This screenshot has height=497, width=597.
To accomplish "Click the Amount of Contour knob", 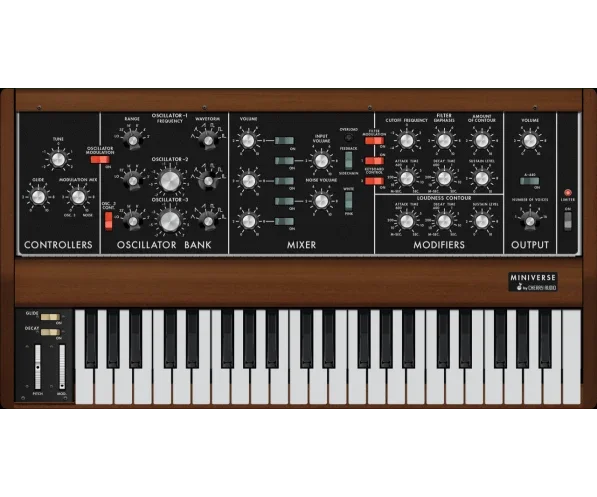I will [x=482, y=141].
